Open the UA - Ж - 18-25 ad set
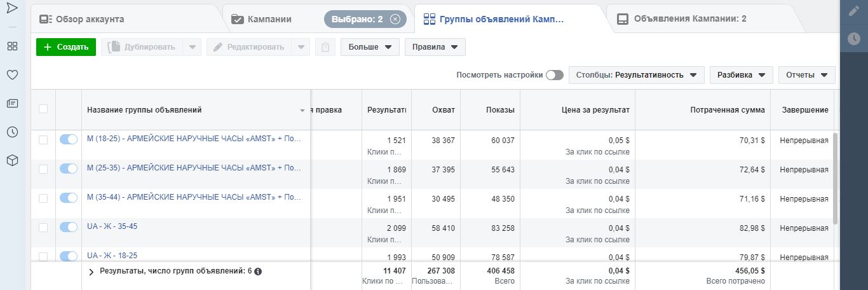 (112, 256)
